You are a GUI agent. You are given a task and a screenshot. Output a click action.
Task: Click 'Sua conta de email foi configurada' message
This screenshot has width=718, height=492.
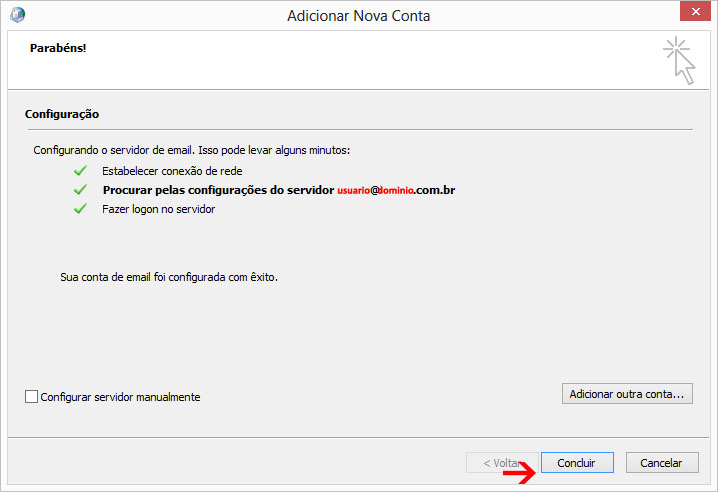[x=169, y=277]
